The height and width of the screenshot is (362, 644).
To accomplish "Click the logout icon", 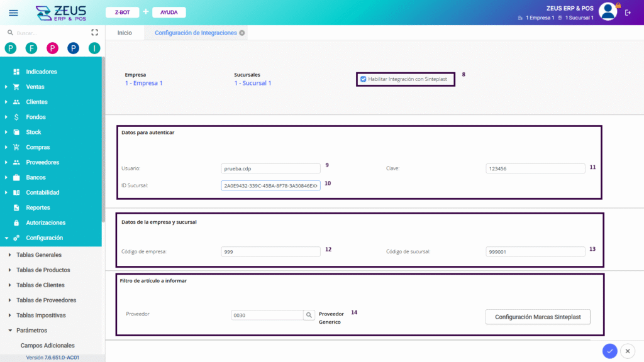I will pos(628,13).
